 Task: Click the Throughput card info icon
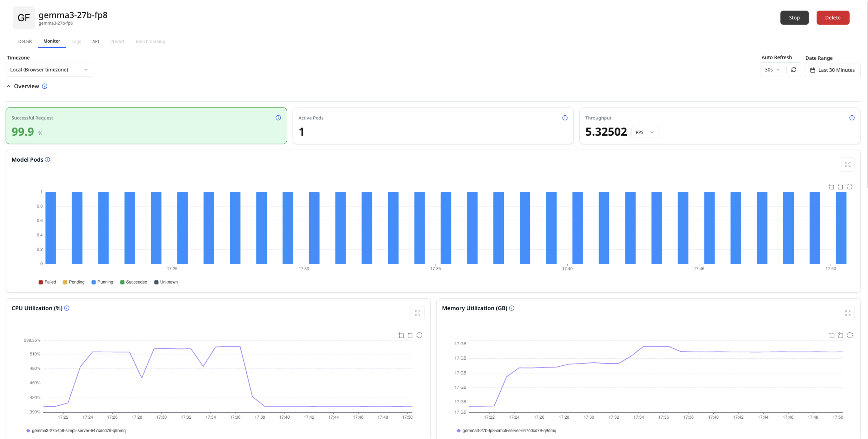851,118
